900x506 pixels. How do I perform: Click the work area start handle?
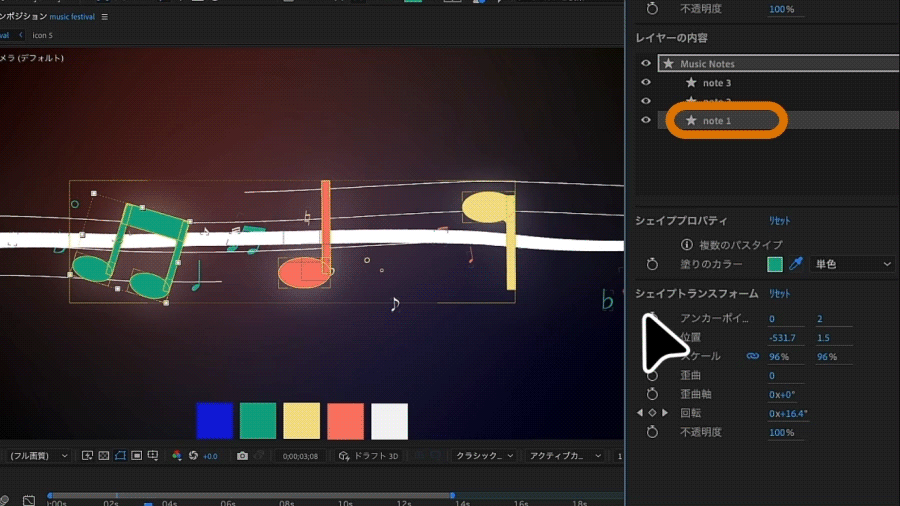click(x=50, y=495)
